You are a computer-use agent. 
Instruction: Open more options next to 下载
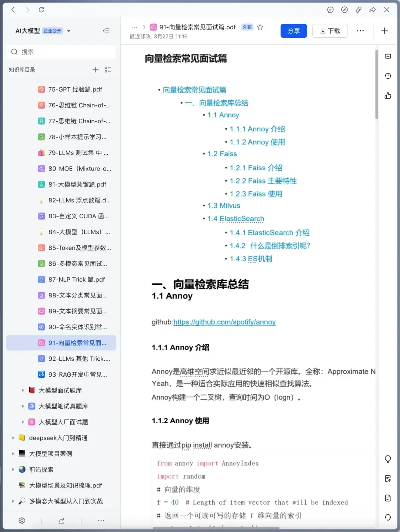[x=360, y=31]
